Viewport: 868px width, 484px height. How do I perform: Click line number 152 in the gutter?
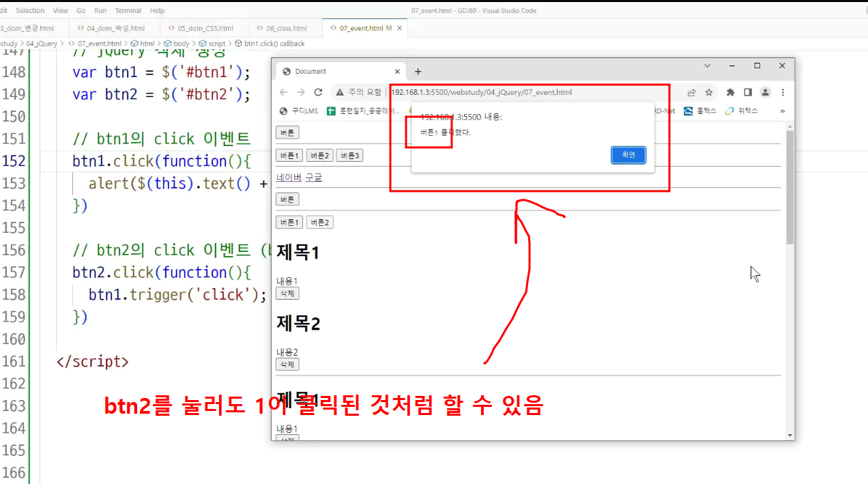[14, 161]
